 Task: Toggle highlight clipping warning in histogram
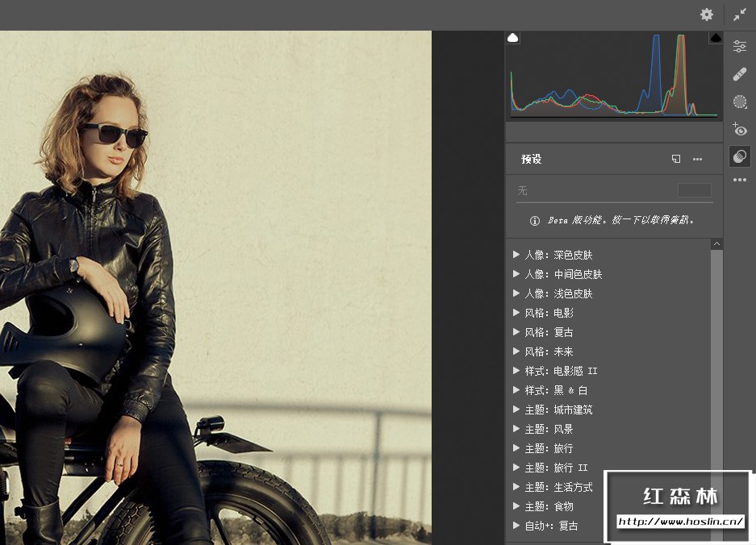716,38
